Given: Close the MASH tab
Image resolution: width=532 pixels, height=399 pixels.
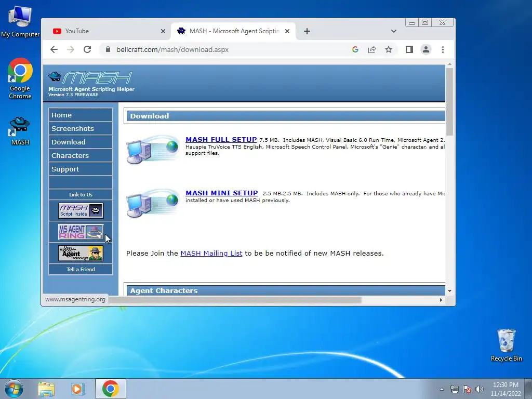Looking at the screenshot, I should click(287, 31).
